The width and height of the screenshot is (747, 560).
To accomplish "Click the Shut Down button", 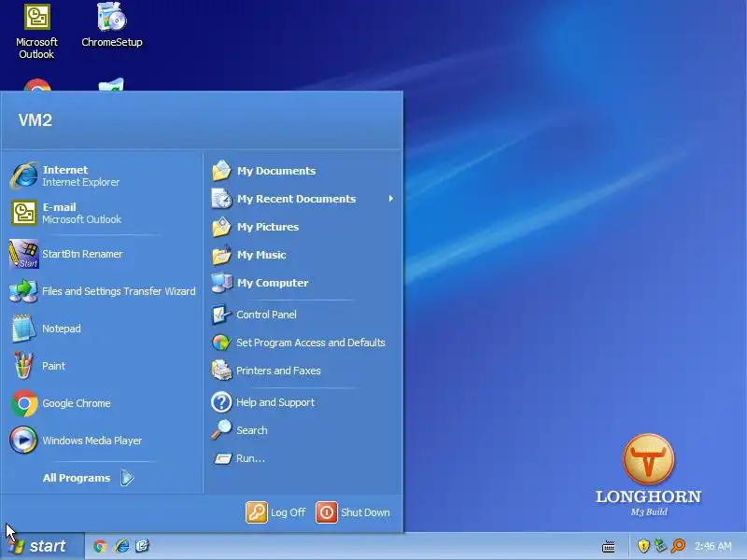I will [353, 512].
